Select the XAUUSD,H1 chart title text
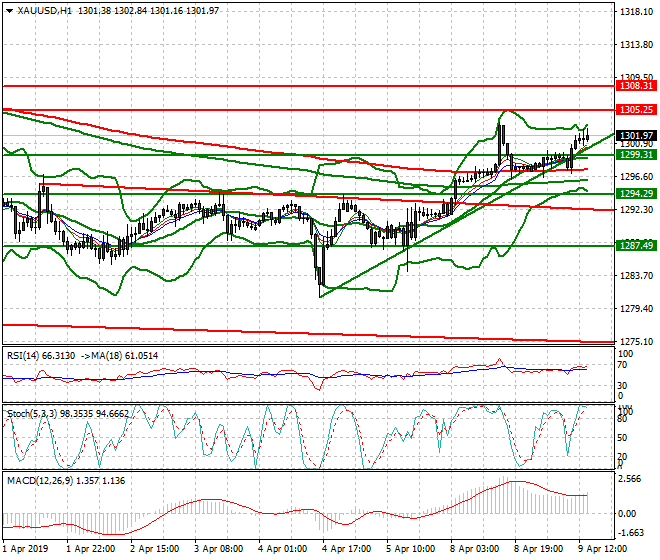This screenshot has width=660, height=560. (45, 11)
